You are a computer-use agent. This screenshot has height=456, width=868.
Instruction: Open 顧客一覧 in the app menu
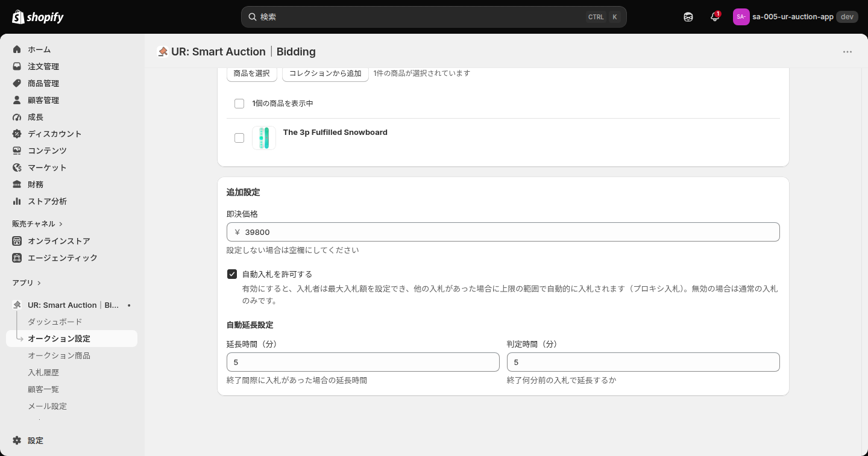43,389
